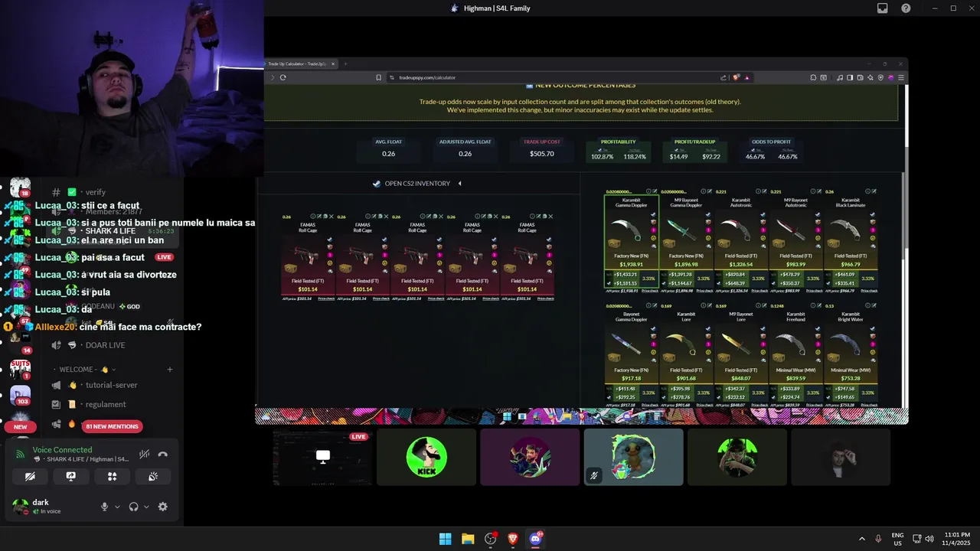This screenshot has height=551, width=980.
Task: Toggle noise suppression in Voice Connected panel
Action: [x=144, y=454]
